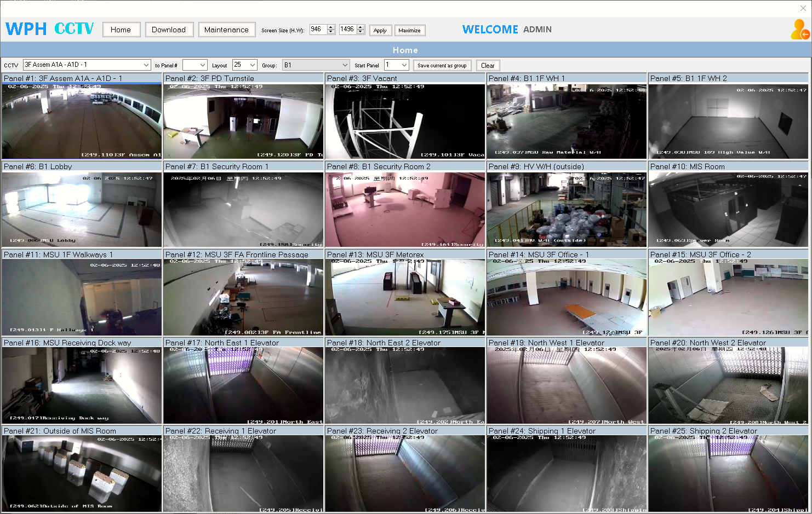
Task: Click the admin user logout icon
Action: 799,30
